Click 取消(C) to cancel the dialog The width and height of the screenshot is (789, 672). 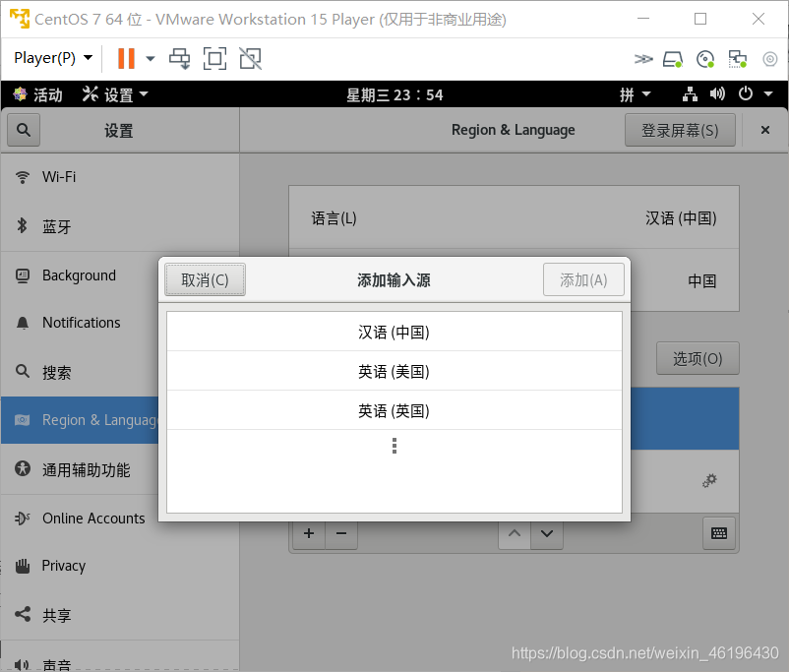(205, 279)
